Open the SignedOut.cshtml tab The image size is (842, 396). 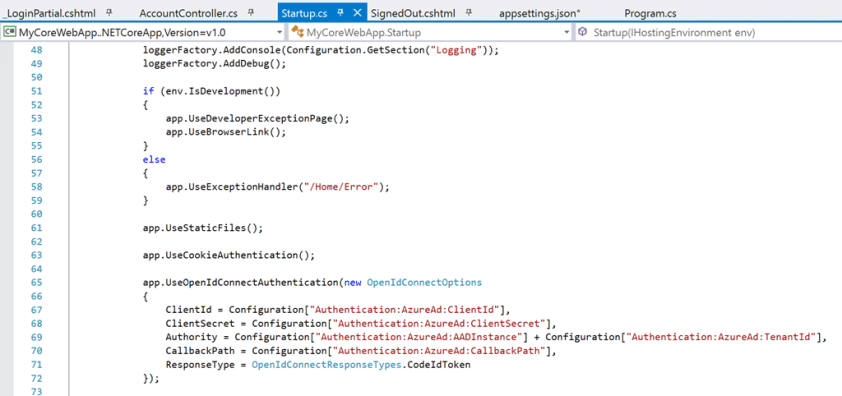413,13
